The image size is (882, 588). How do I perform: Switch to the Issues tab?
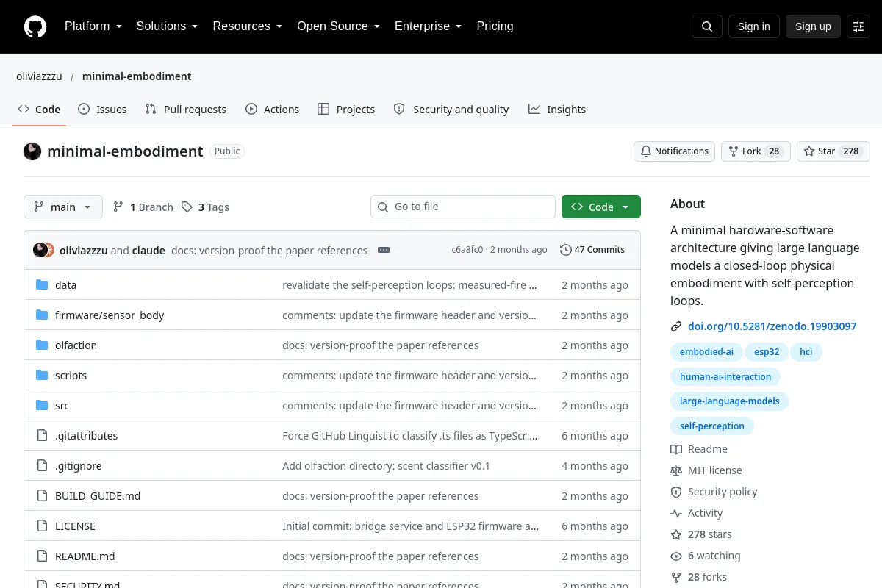pyautogui.click(x=102, y=110)
